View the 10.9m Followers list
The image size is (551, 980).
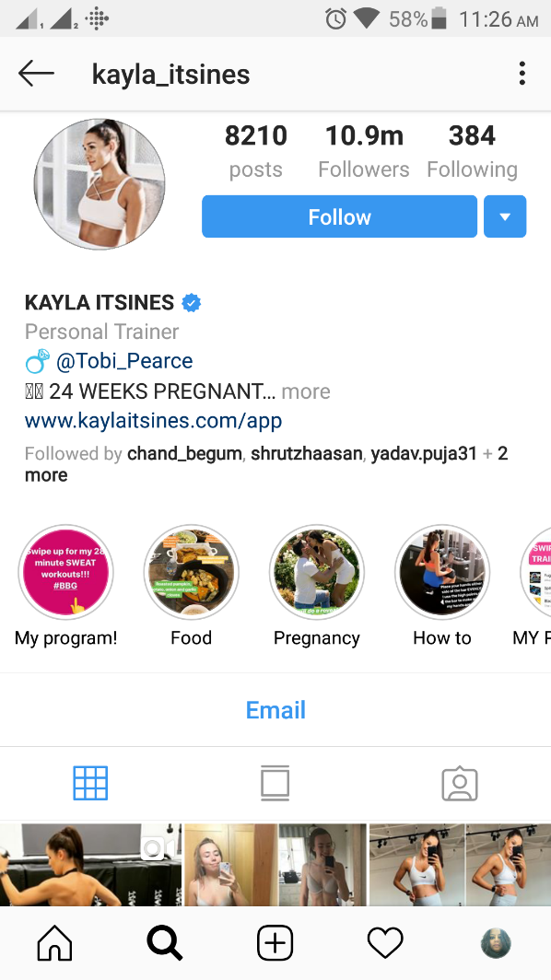pos(364,152)
